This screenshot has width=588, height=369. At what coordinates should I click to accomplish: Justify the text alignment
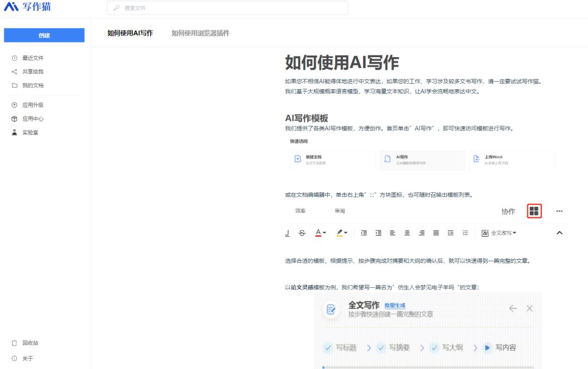pyautogui.click(x=436, y=233)
